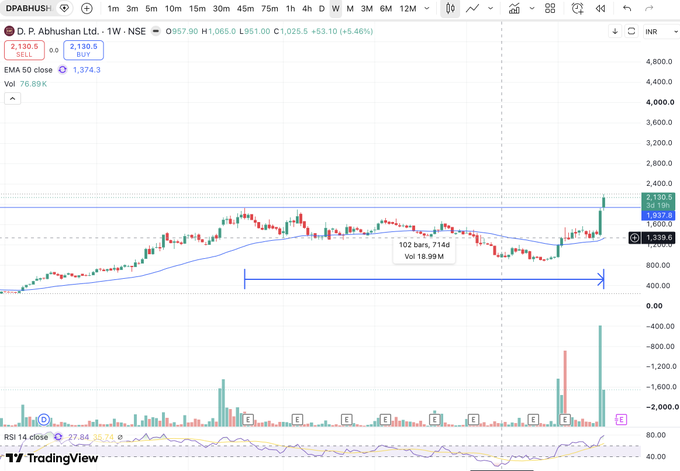Viewport: 680px width, 471px height.
Task: Click the 80.00 RSI scale label
Action: (x=655, y=435)
